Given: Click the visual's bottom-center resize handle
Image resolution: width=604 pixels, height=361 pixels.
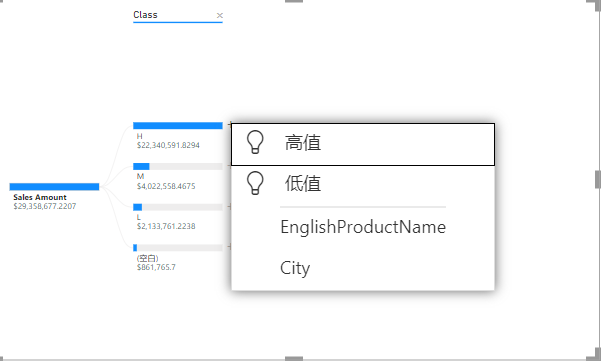Looking at the screenshot, I should 294,358.
